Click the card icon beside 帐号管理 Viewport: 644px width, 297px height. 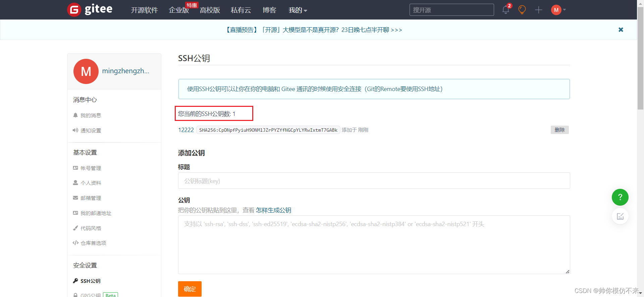75,168
